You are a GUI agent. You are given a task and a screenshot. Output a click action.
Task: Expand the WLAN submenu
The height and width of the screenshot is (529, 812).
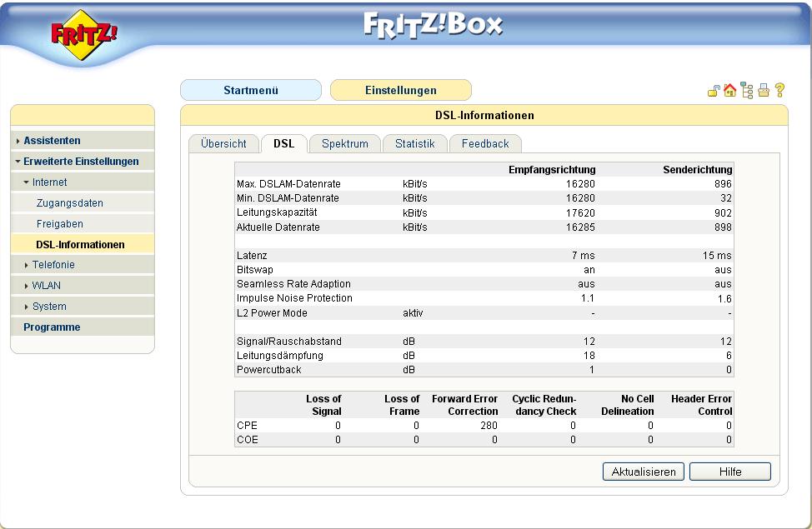click(46, 286)
